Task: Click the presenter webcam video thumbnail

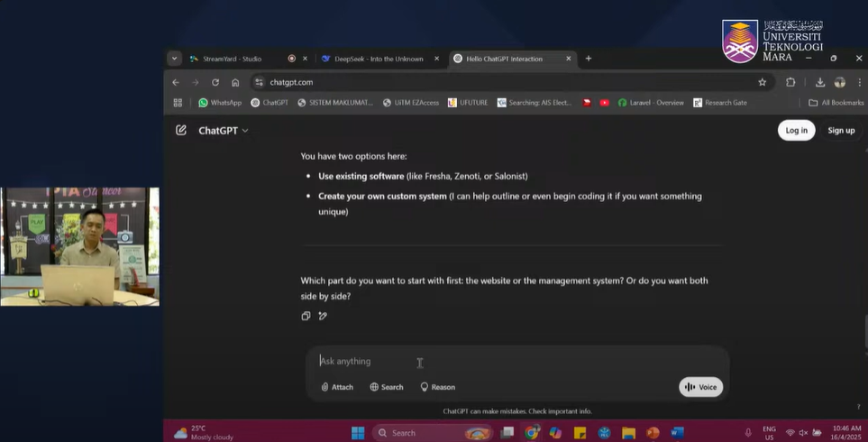Action: pyautogui.click(x=79, y=246)
